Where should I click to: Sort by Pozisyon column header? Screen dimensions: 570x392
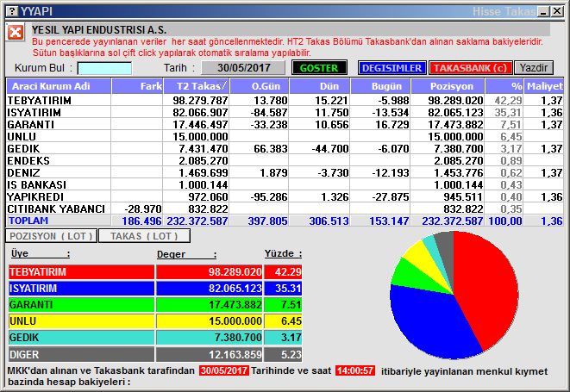[448, 86]
